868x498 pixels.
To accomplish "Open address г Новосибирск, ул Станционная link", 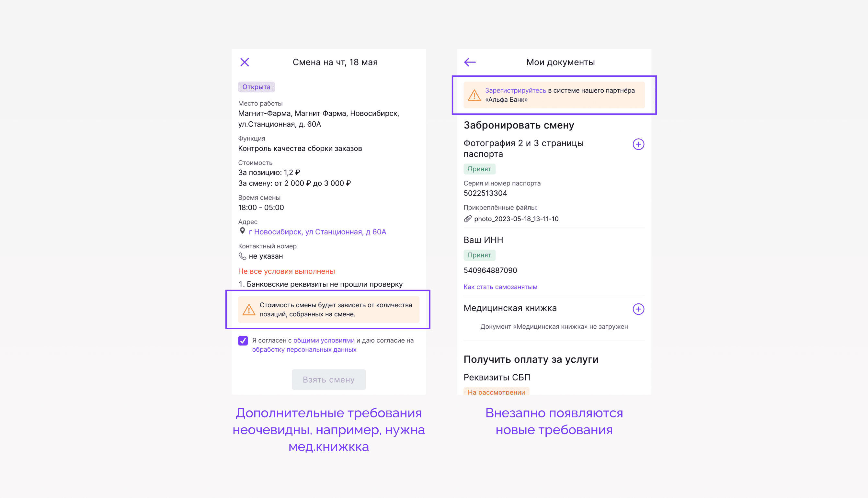I will (x=317, y=232).
